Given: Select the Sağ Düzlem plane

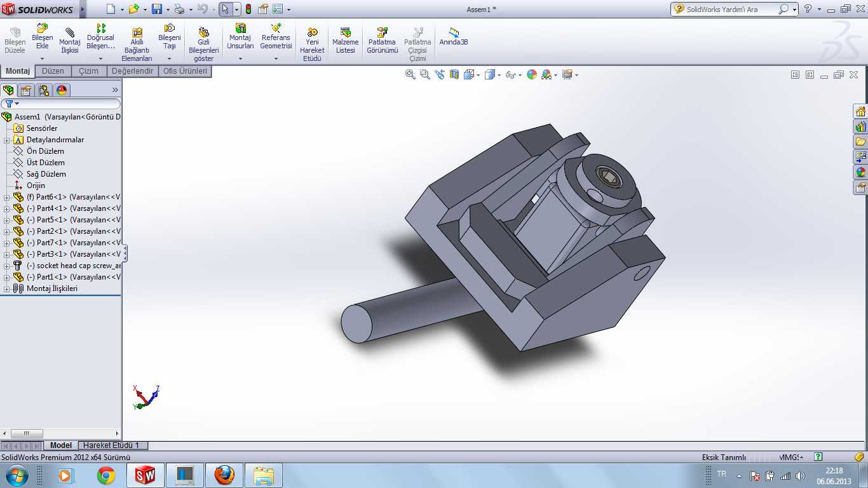Looking at the screenshot, I should pos(46,174).
